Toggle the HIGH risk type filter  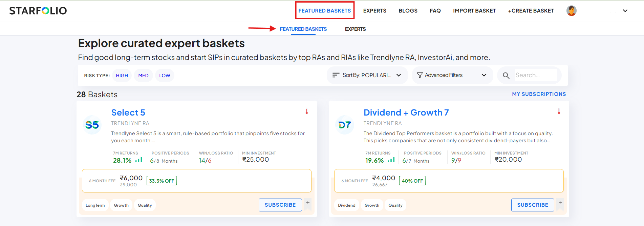coord(122,76)
